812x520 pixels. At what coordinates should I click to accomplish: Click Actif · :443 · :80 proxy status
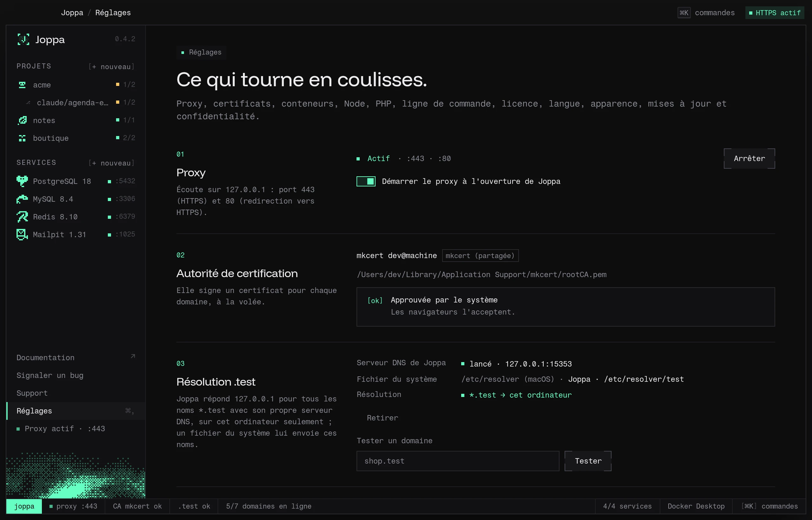404,158
